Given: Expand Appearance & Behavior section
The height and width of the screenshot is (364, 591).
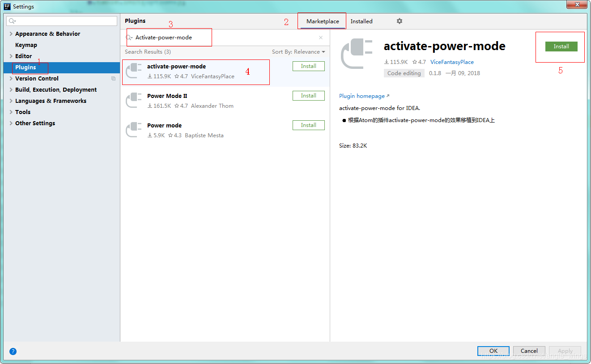Looking at the screenshot, I should click(x=11, y=34).
